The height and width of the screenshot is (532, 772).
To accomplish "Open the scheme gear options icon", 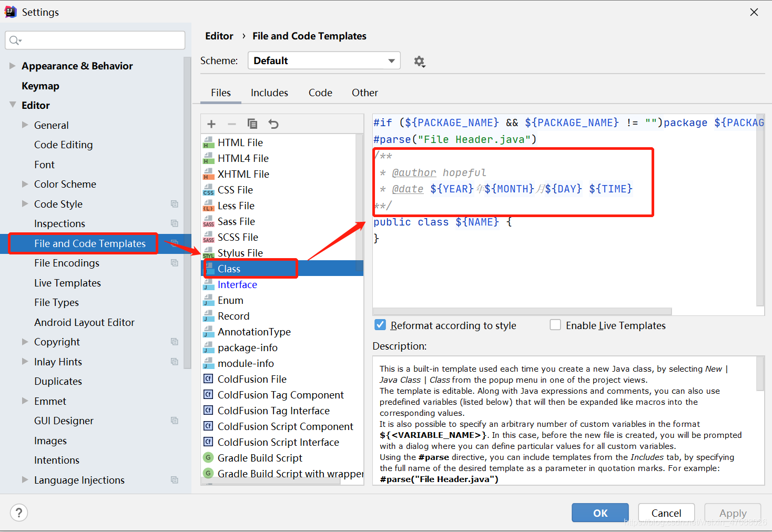I will [419, 61].
